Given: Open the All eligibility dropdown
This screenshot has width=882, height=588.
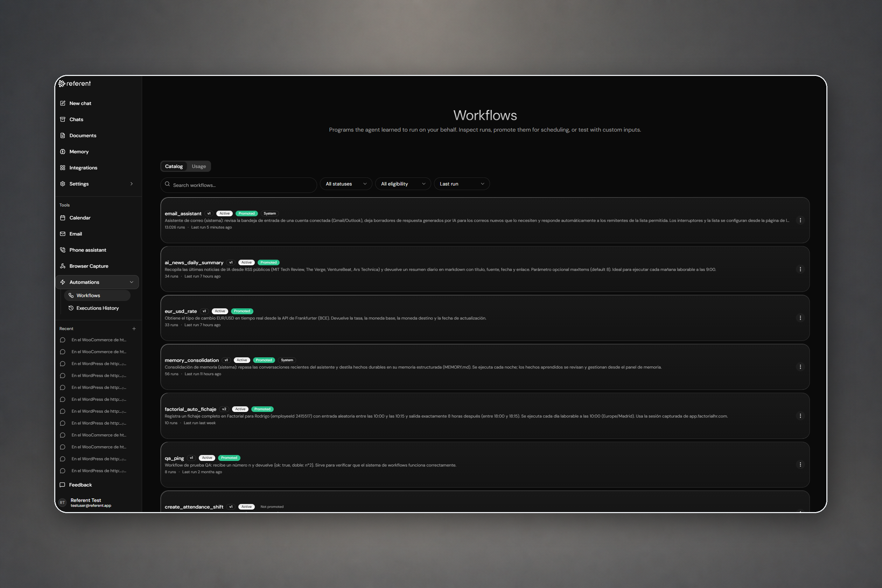Looking at the screenshot, I should tap(403, 184).
